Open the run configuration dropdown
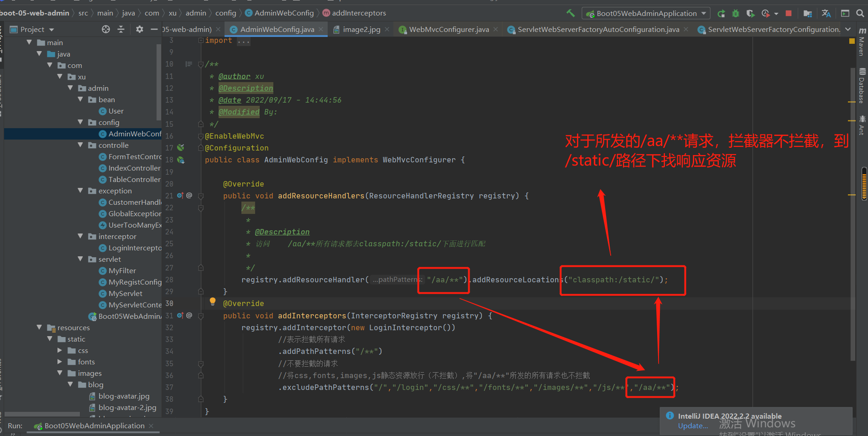868x436 pixels. pos(647,13)
